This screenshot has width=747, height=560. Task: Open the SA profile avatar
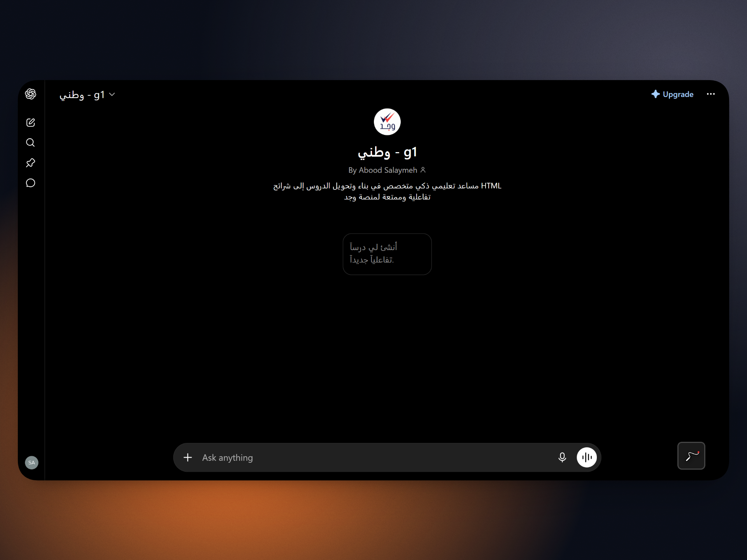click(x=32, y=462)
